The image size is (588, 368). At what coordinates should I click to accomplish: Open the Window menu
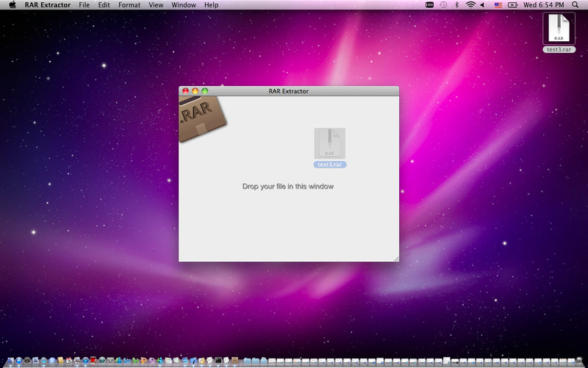(x=183, y=5)
